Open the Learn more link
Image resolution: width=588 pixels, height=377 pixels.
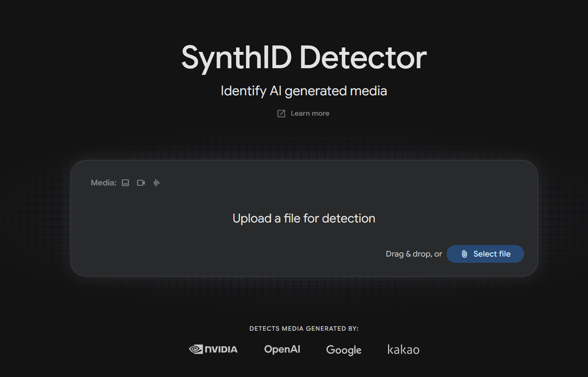[x=303, y=114]
